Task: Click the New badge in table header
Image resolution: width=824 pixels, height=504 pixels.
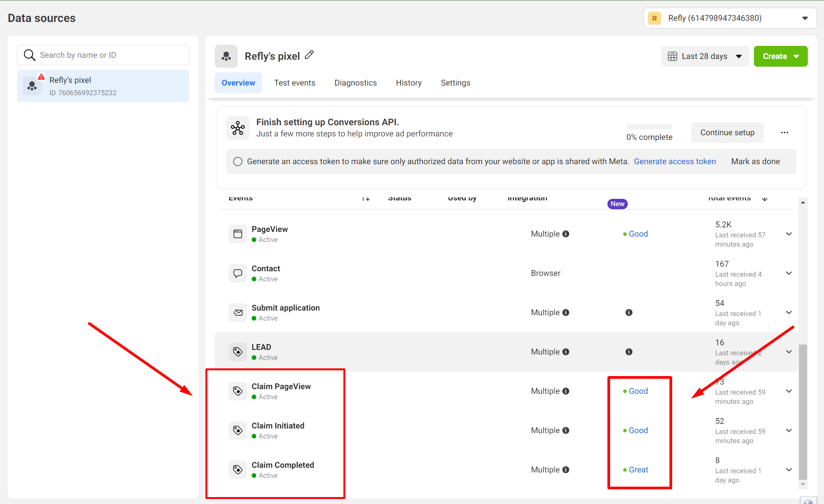Action: 617,204
